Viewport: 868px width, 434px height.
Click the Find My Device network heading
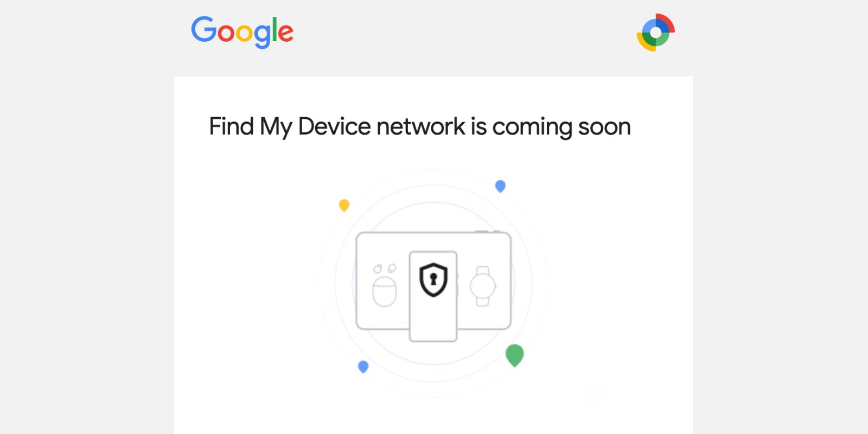tap(420, 127)
